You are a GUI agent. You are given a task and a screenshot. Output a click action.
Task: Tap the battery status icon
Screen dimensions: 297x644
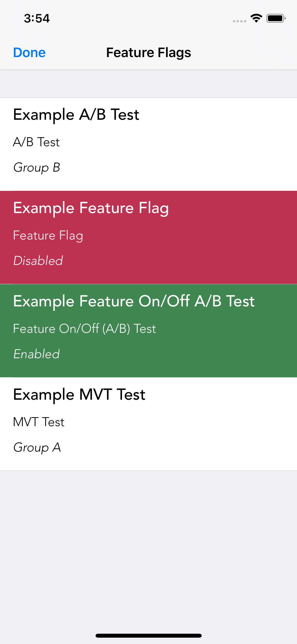(x=276, y=18)
